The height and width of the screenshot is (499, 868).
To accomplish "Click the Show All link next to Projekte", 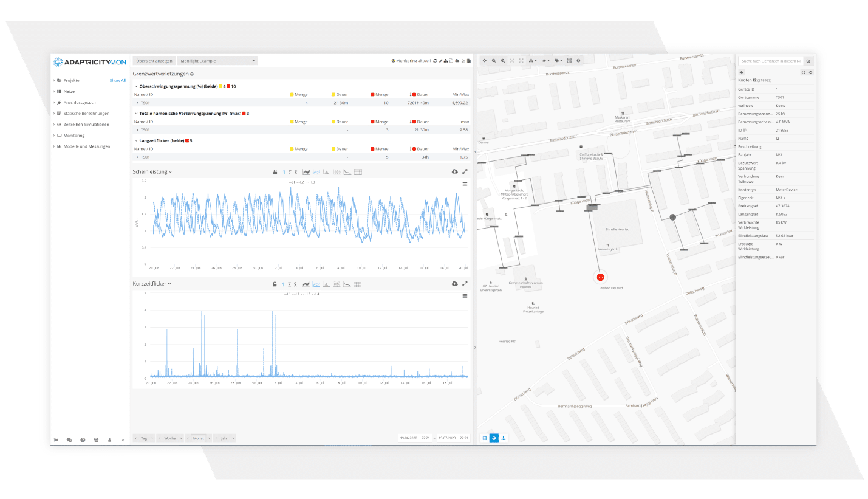I will 118,80.
